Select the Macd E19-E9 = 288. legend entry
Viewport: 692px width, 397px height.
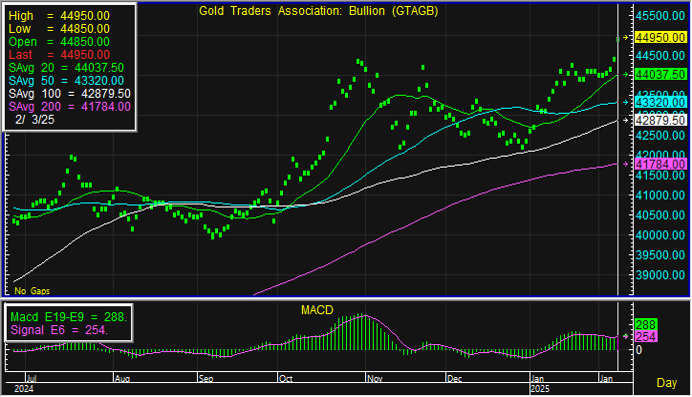click(68, 317)
